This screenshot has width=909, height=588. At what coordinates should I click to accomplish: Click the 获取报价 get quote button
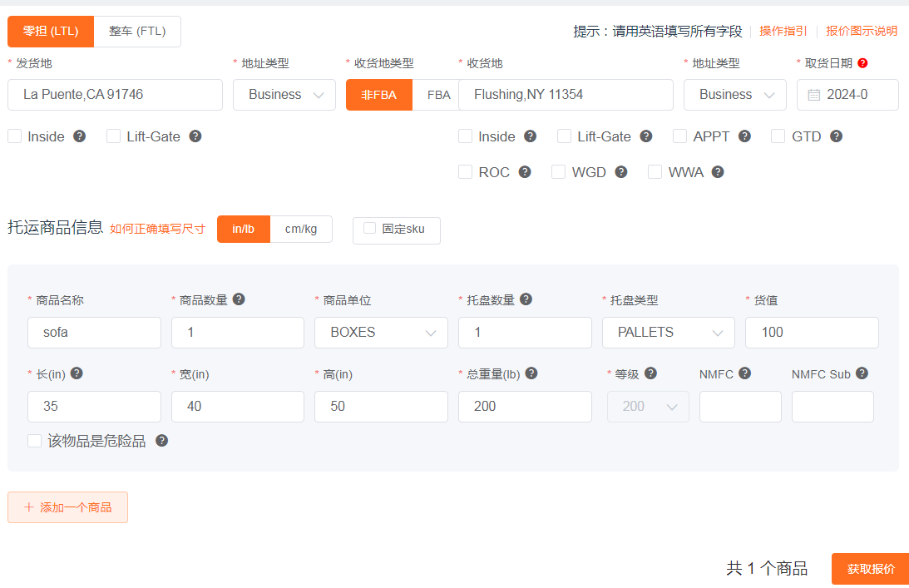870,569
